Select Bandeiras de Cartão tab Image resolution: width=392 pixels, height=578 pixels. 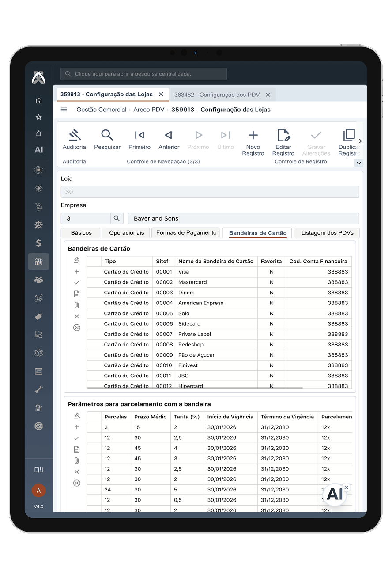258,233
